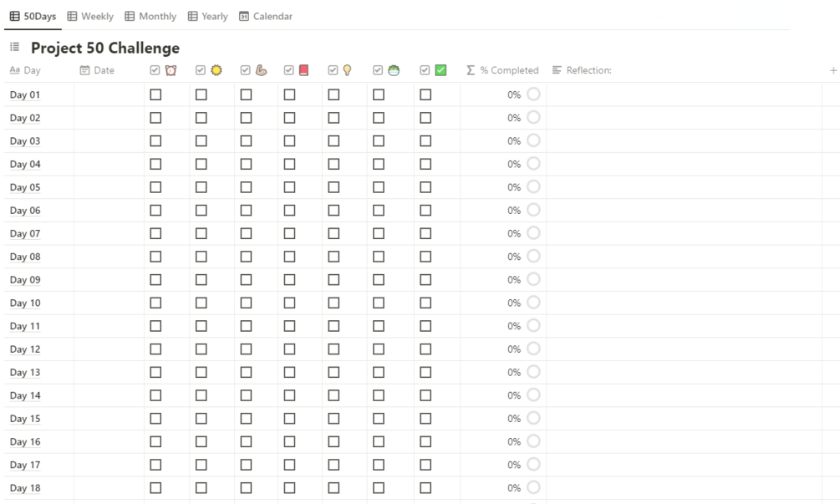Open the Day 03 page
Screen dimensions: 840x504
(x=25, y=141)
